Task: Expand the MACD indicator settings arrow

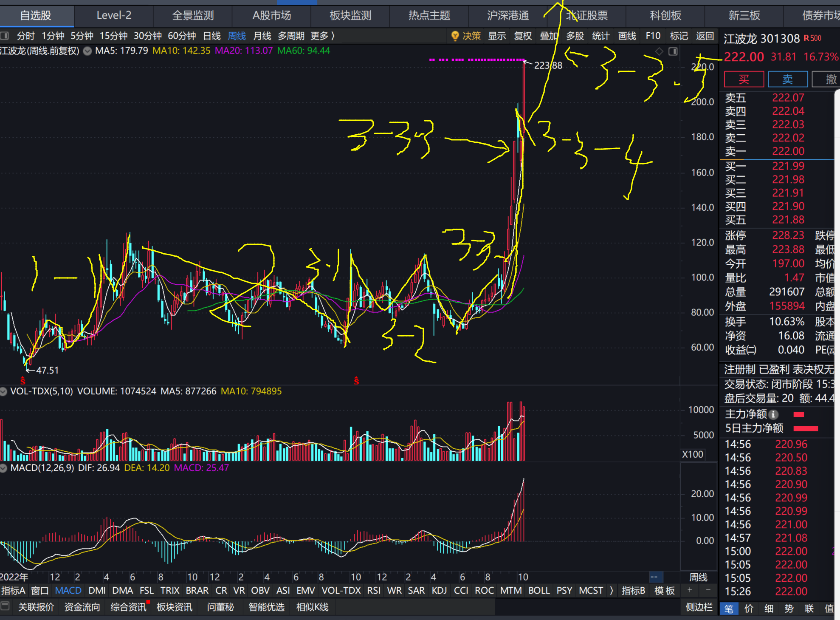Action: click(x=4, y=468)
